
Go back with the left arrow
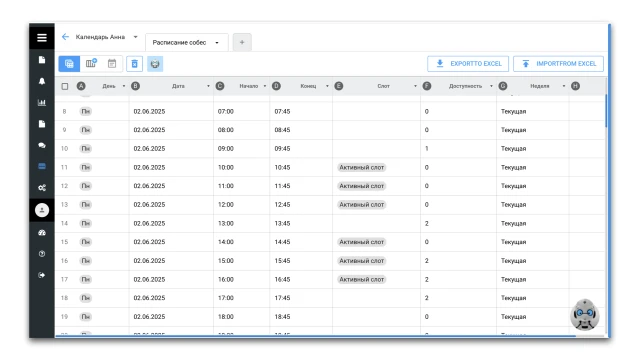click(65, 37)
